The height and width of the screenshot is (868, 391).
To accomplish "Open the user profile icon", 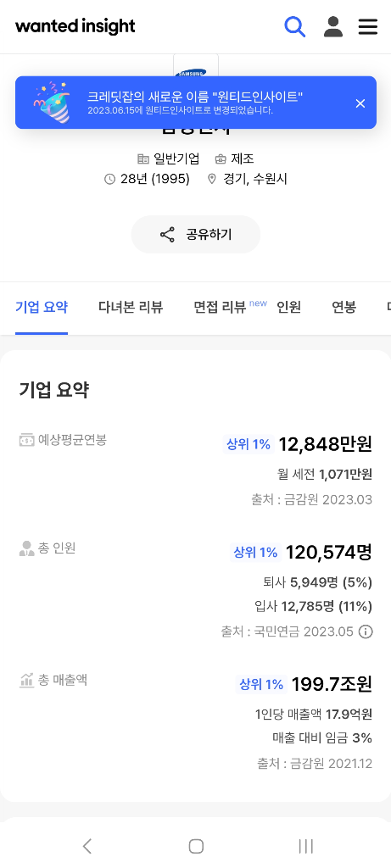I will tap(332, 26).
